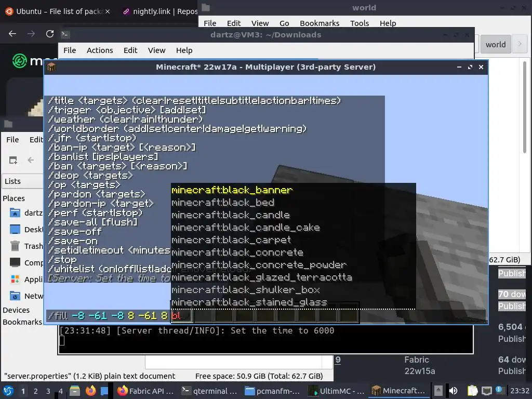This screenshot has width=532, height=399.
Task: Click the qterminal title bar icon
Action: [65, 34]
